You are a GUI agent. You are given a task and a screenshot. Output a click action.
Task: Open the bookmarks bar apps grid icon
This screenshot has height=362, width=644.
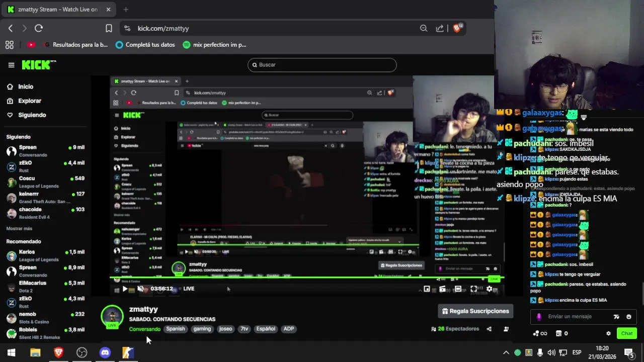10,45
